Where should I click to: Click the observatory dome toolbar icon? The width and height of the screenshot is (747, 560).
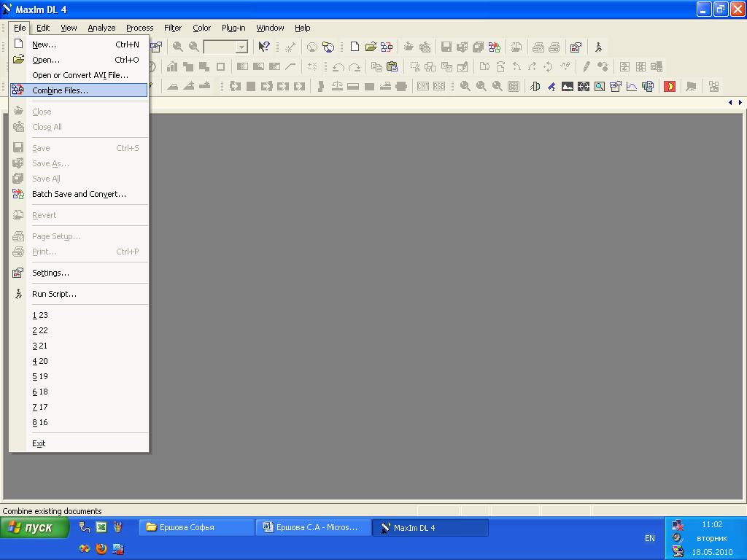(535, 86)
